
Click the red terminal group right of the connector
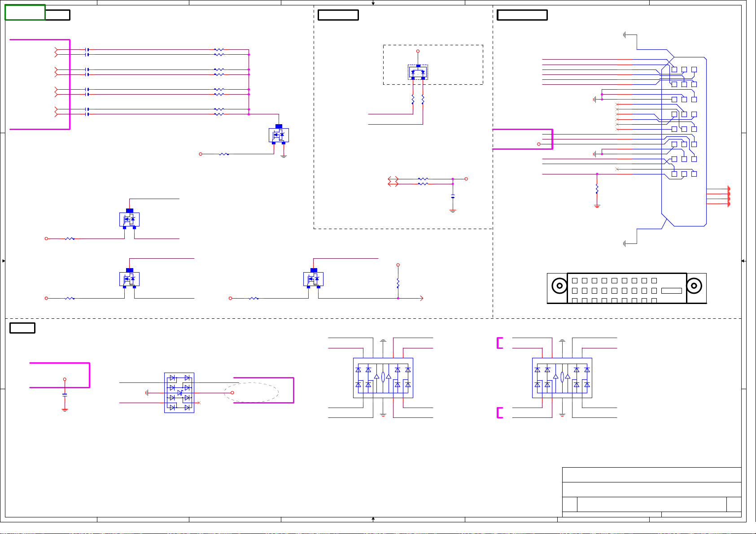tap(729, 196)
